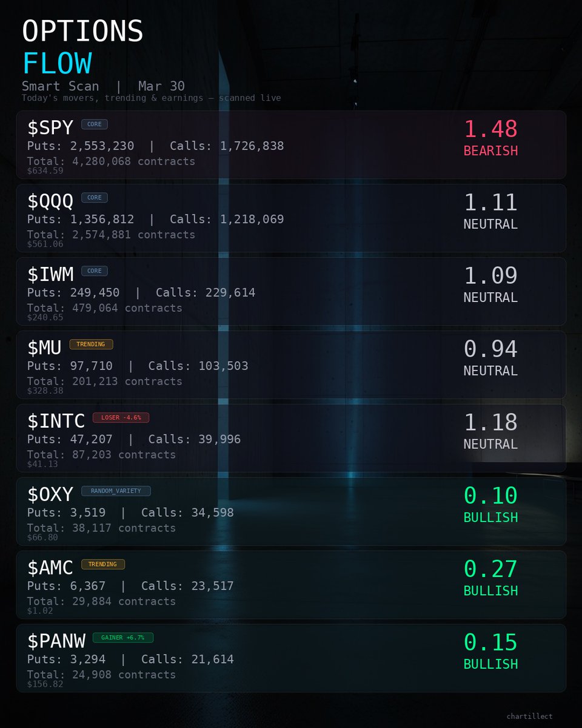Click Total: 87,203 contracts

pos(101,455)
